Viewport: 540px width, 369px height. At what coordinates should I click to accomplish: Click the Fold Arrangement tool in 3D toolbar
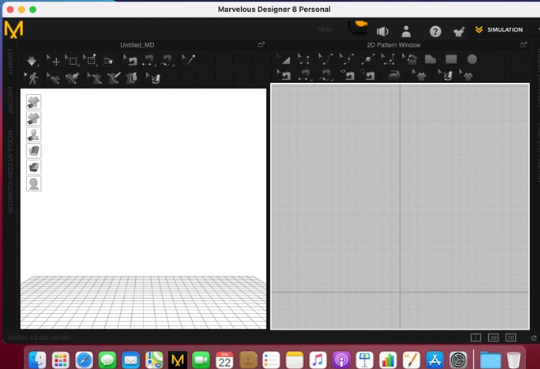coord(108,61)
